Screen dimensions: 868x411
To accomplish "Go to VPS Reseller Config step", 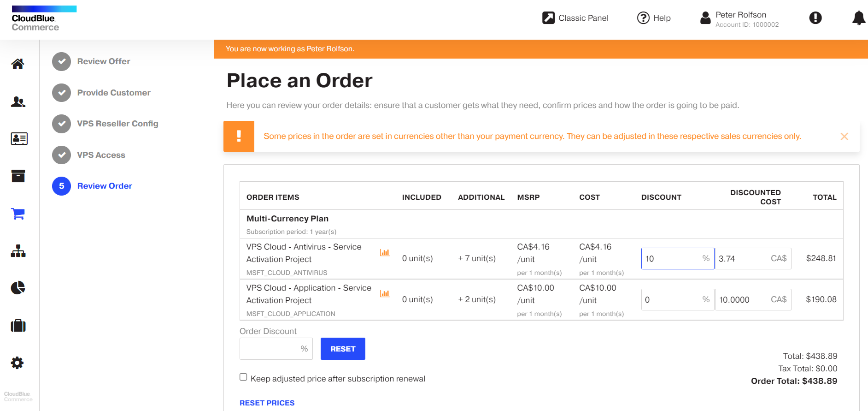I will coord(117,124).
